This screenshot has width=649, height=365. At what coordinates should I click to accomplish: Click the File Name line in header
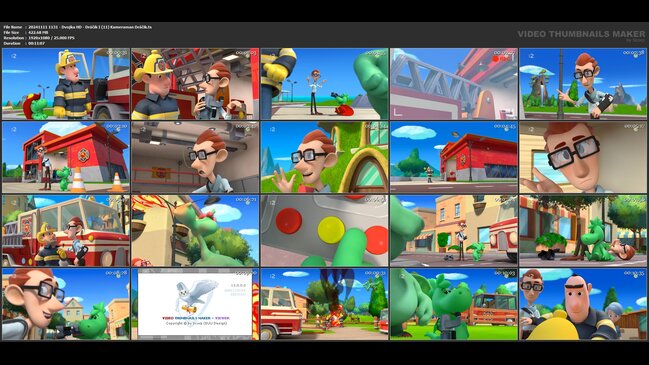(78, 27)
